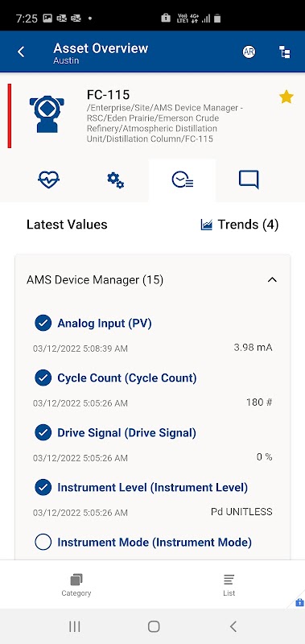This screenshot has width=305, height=644.
Task: Check Instrument Mode
Action: pyautogui.click(x=43, y=542)
